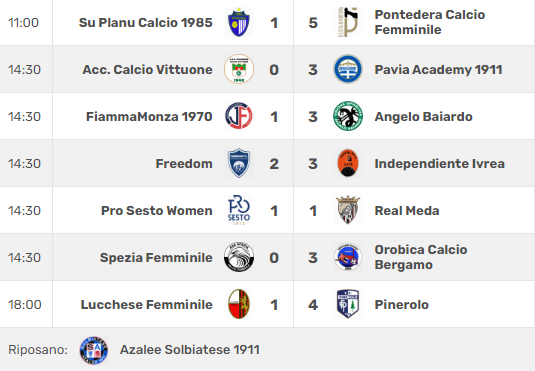The width and height of the screenshot is (535, 371).
Task: Click the Lucchese Femminile crest
Action: point(239,304)
